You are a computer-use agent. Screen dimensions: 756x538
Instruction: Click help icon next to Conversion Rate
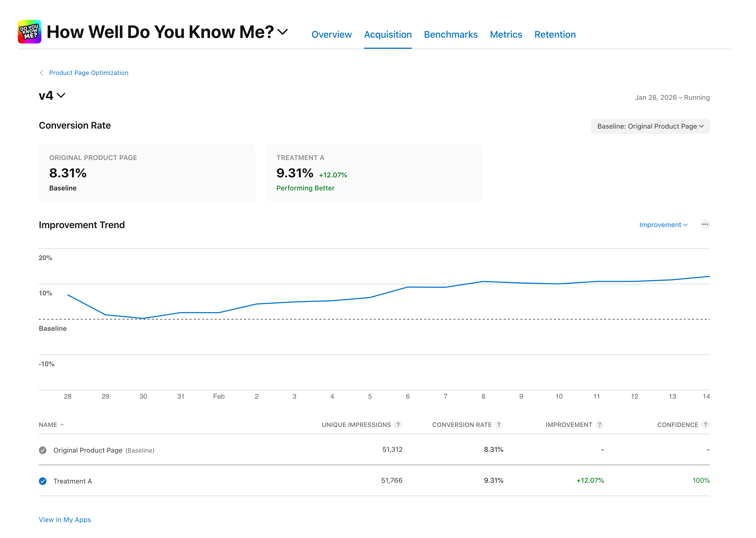[x=498, y=425]
